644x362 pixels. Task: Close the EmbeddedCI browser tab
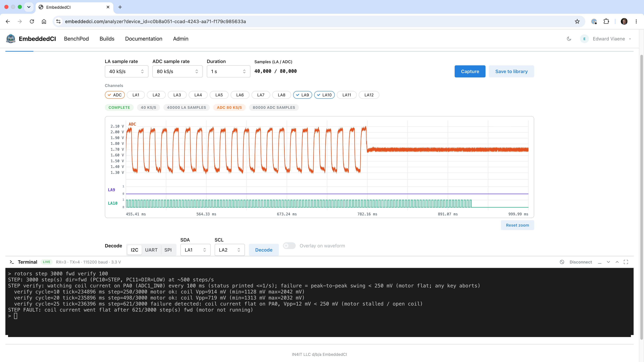(108, 7)
